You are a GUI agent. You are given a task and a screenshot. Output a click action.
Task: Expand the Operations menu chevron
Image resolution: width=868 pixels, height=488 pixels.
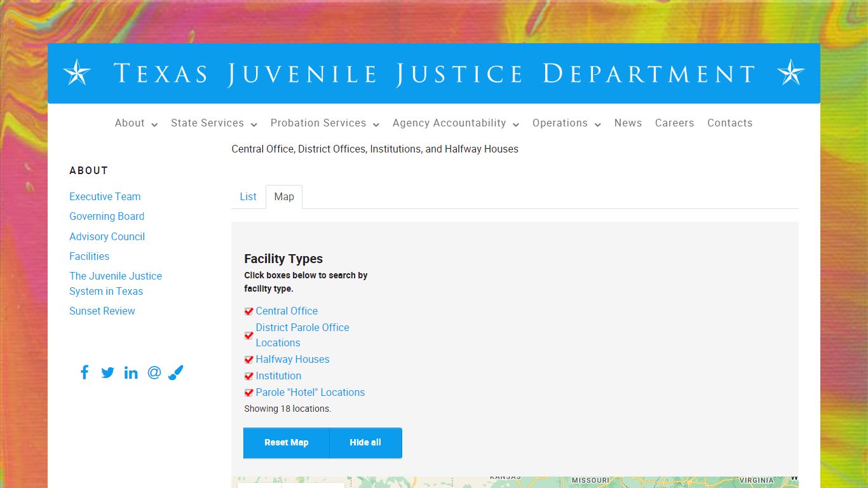[x=598, y=125]
